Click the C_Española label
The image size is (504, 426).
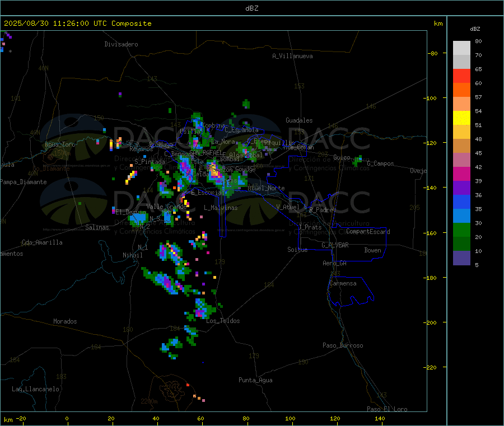point(242,130)
